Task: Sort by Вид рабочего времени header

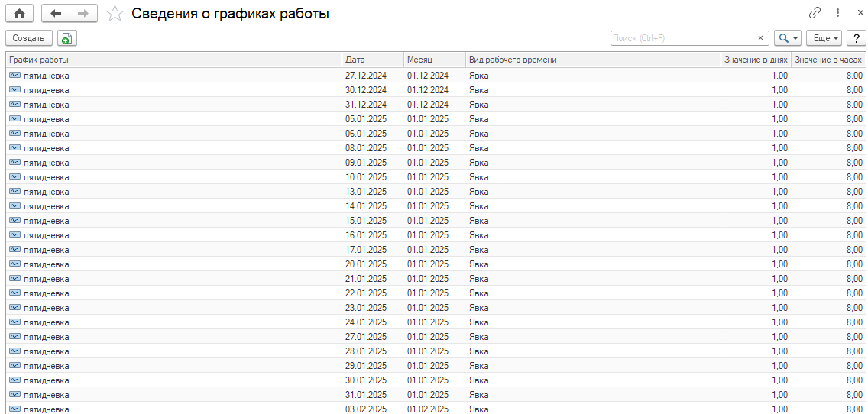Action: 592,60
